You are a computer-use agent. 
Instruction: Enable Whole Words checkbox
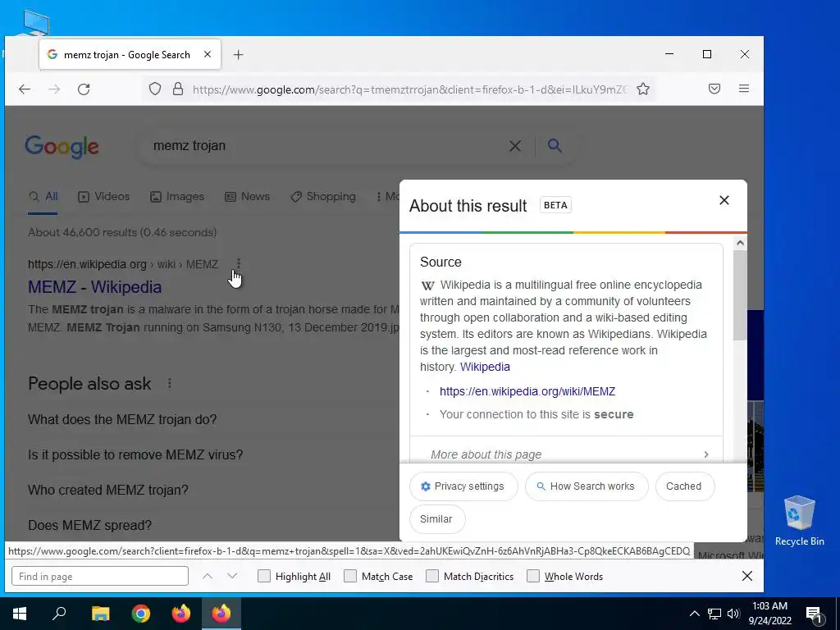pyautogui.click(x=533, y=577)
